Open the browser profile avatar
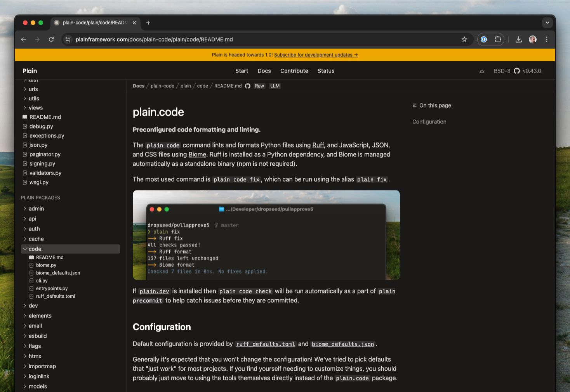Image resolution: width=570 pixels, height=392 pixels. 533,39
